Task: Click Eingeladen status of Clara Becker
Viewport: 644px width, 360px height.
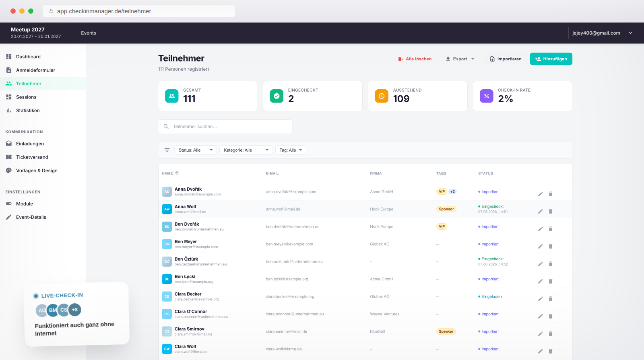Action: [490, 297]
